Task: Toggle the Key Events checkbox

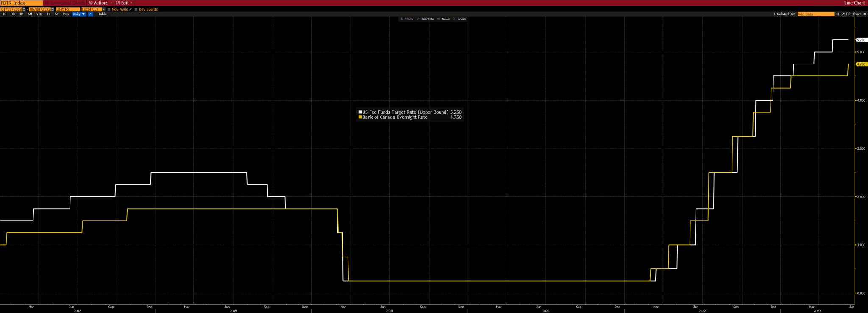Action: pyautogui.click(x=136, y=9)
